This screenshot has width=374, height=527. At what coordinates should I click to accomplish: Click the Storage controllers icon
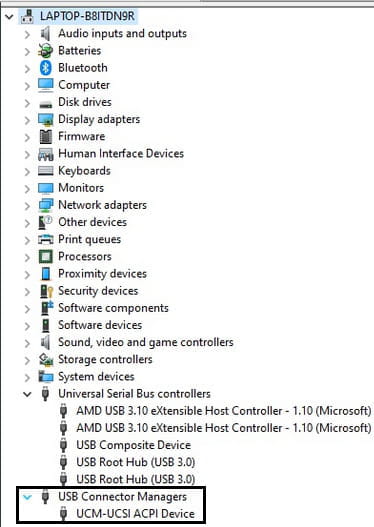pos(46,360)
